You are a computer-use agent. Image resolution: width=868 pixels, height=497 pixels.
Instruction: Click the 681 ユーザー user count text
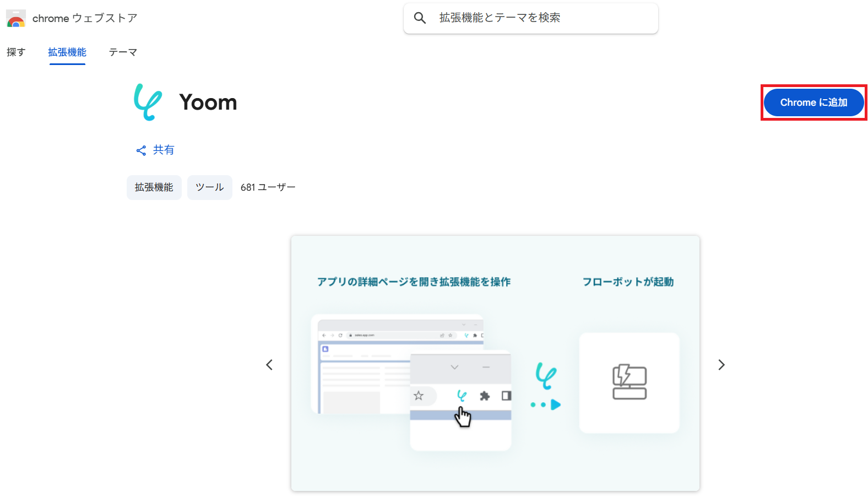click(x=268, y=187)
